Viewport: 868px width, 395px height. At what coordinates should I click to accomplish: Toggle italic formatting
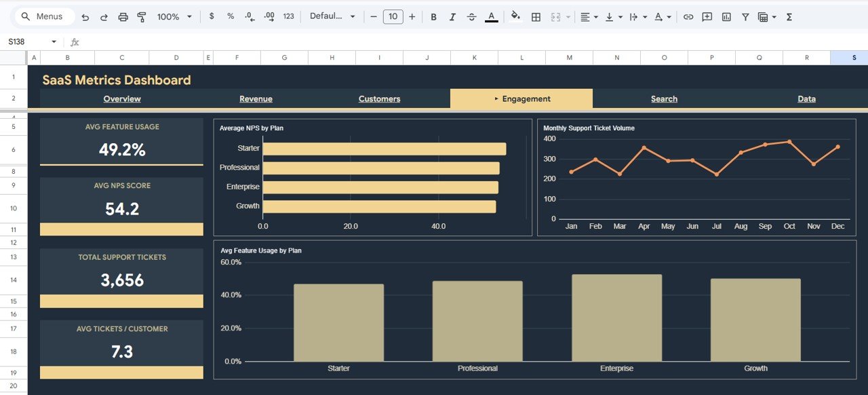pyautogui.click(x=452, y=16)
